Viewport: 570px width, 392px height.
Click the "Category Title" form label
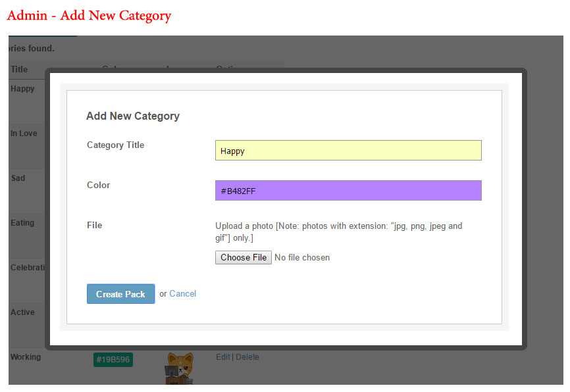point(115,145)
